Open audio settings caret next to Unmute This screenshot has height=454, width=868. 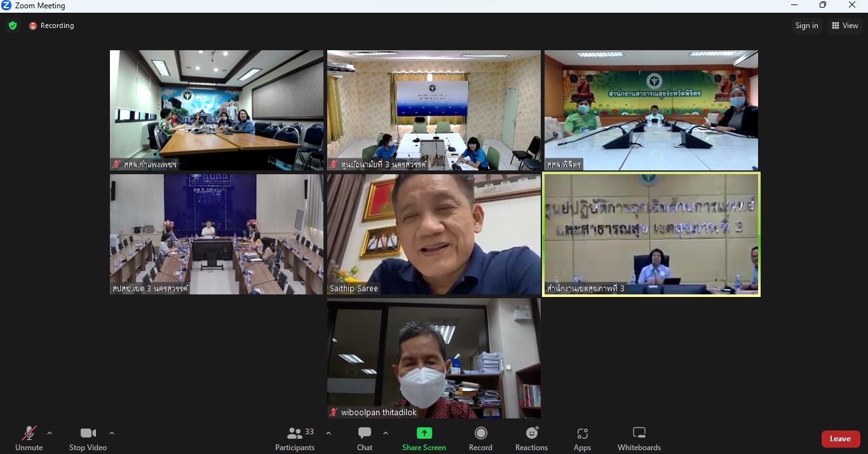pos(50,433)
